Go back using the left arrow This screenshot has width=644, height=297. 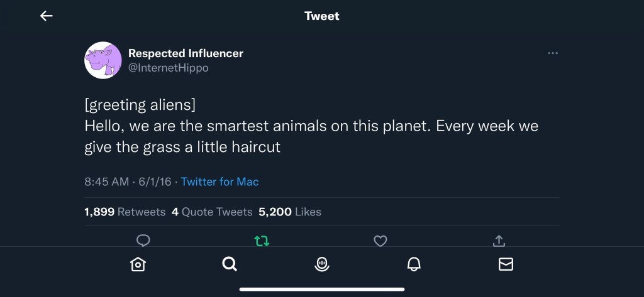(x=47, y=16)
